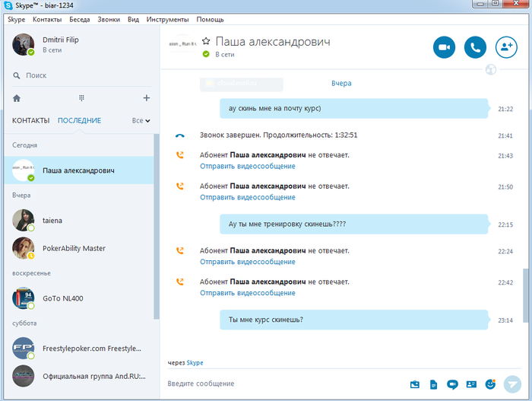Viewport: 532px width, 401px height.
Task: Click the chat header avatar of Паша александрович
Action: coord(182,44)
